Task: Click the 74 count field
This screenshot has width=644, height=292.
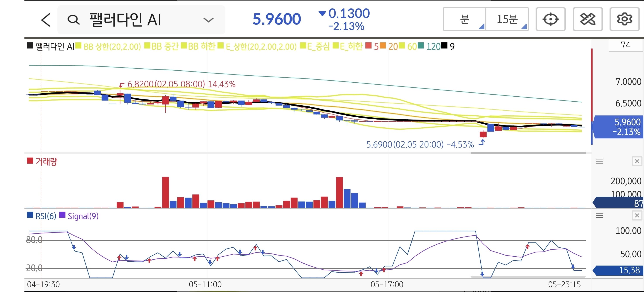Action: click(625, 45)
